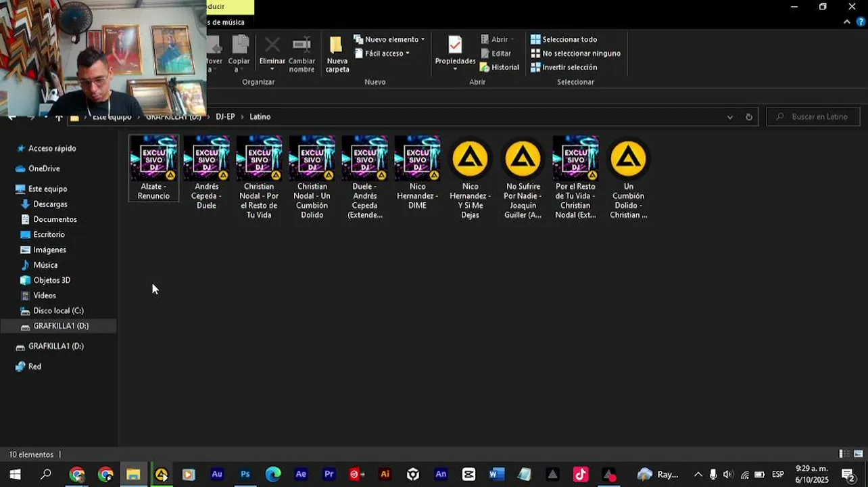Click DJ-EP in address path
The height and width of the screenshot is (487, 868).
point(225,117)
